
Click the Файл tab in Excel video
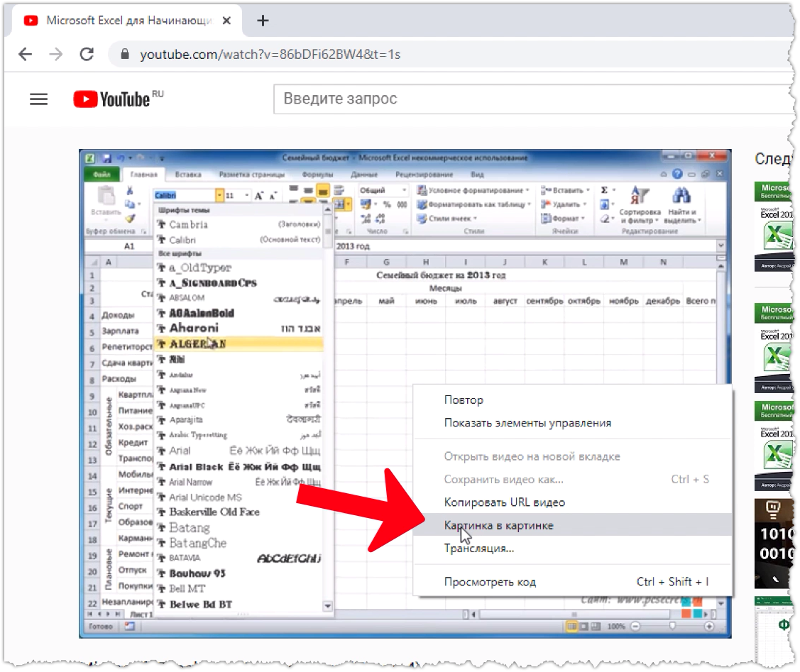pos(102,175)
